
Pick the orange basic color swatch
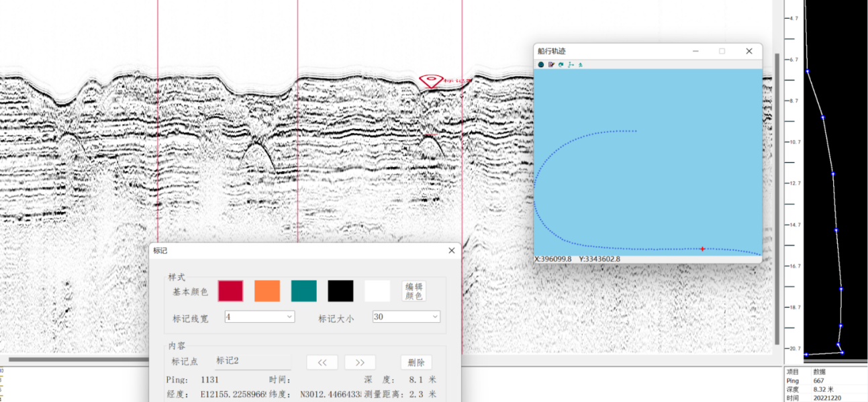pyautogui.click(x=267, y=291)
